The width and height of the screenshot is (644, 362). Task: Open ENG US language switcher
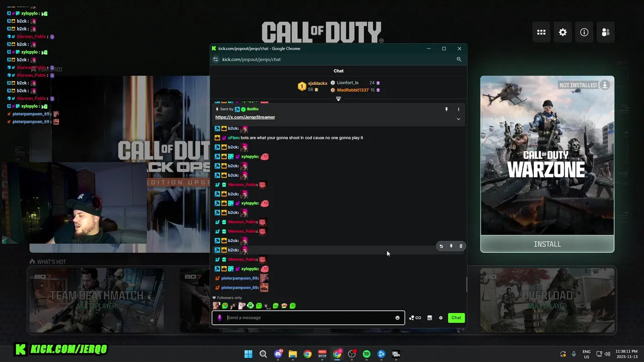587,354
